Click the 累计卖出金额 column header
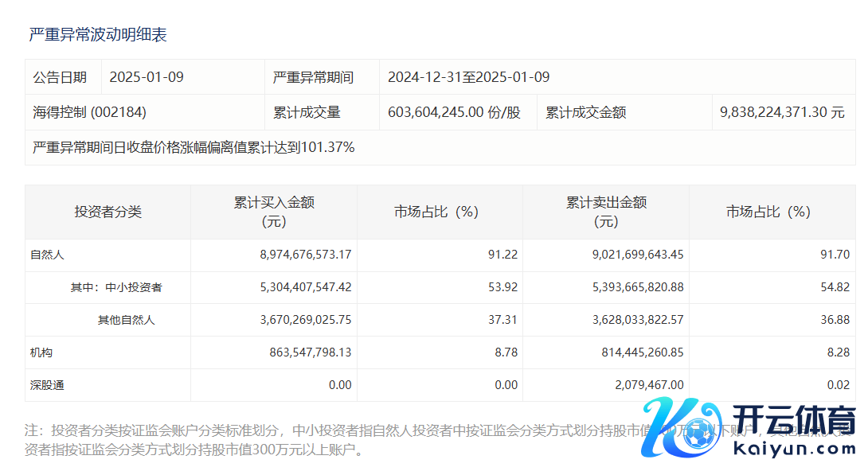The image size is (868, 475). tap(606, 212)
